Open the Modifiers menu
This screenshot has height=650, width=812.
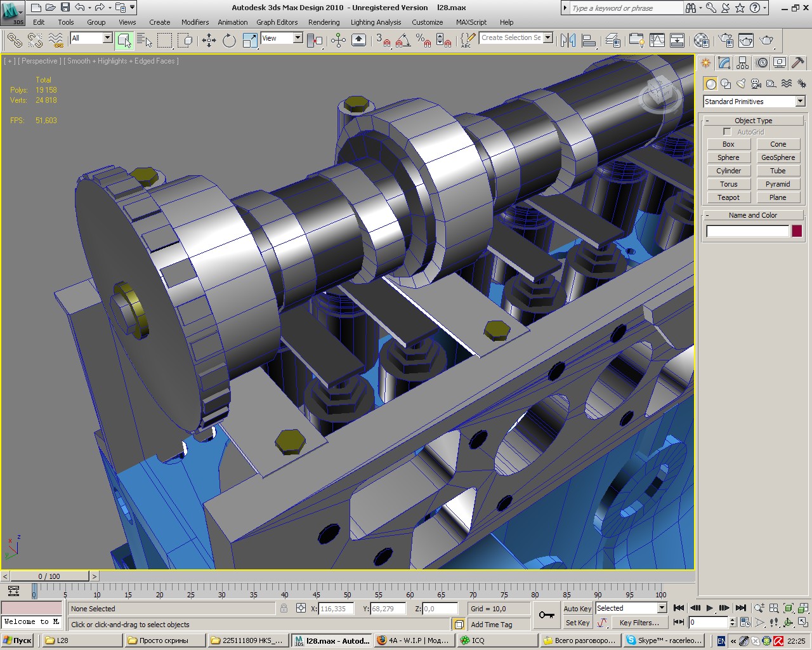click(x=195, y=22)
